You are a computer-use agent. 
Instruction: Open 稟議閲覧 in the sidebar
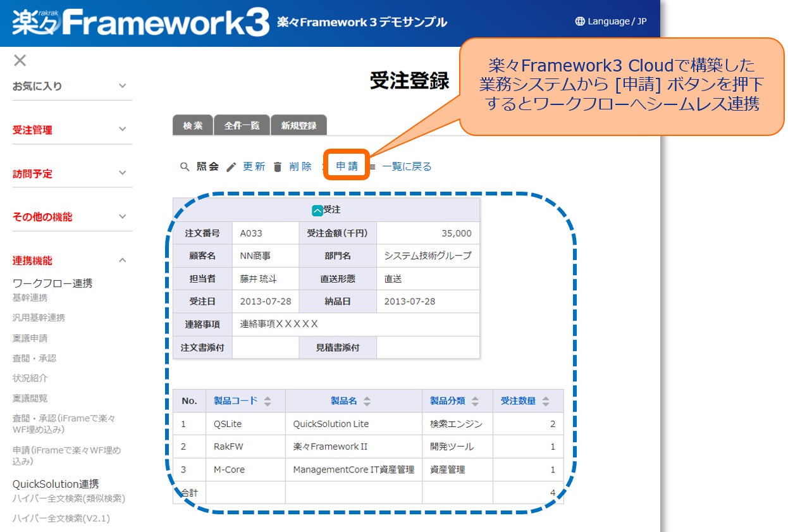pyautogui.click(x=30, y=399)
